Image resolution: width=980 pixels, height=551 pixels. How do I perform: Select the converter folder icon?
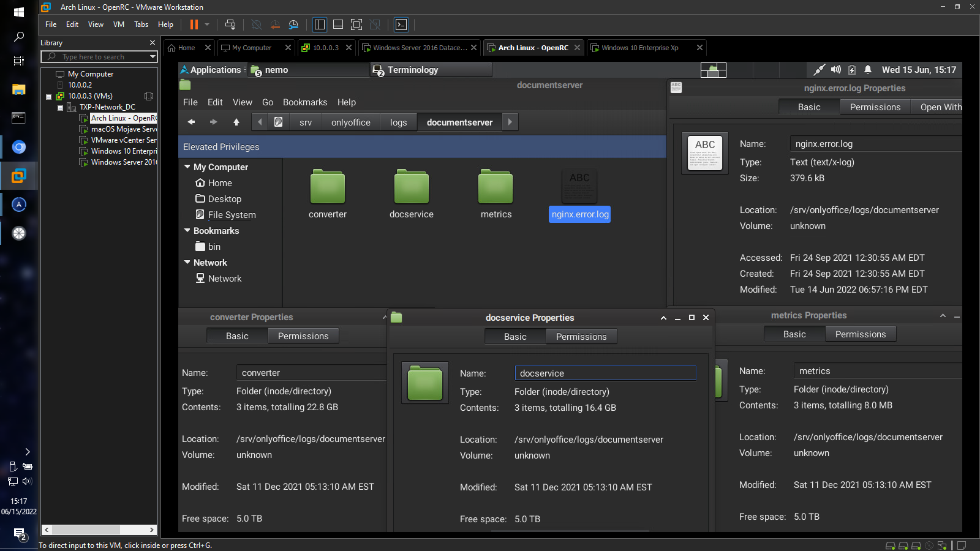click(x=328, y=187)
